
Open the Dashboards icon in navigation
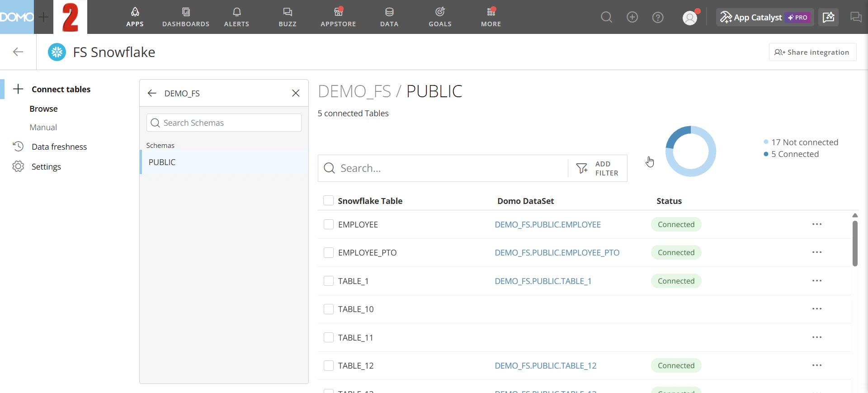point(186,12)
